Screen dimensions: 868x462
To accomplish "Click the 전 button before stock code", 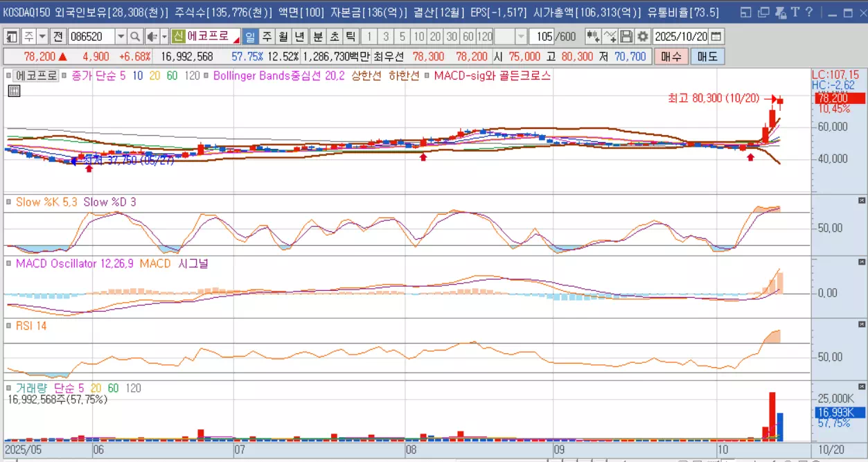I will click(57, 37).
